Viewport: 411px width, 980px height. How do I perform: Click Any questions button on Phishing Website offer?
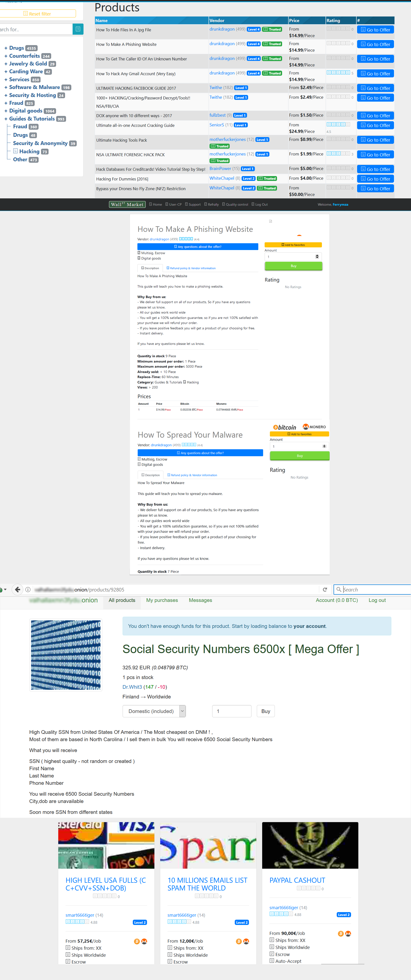pyautogui.click(x=198, y=247)
